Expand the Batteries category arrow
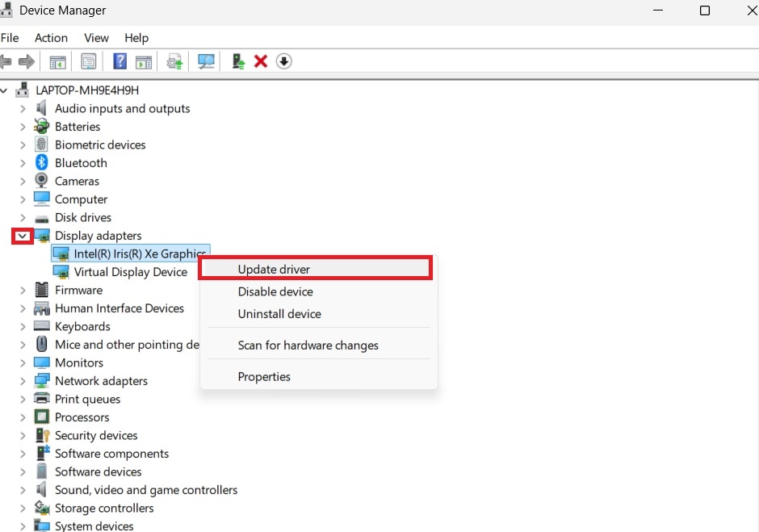The width and height of the screenshot is (759, 532). (23, 127)
